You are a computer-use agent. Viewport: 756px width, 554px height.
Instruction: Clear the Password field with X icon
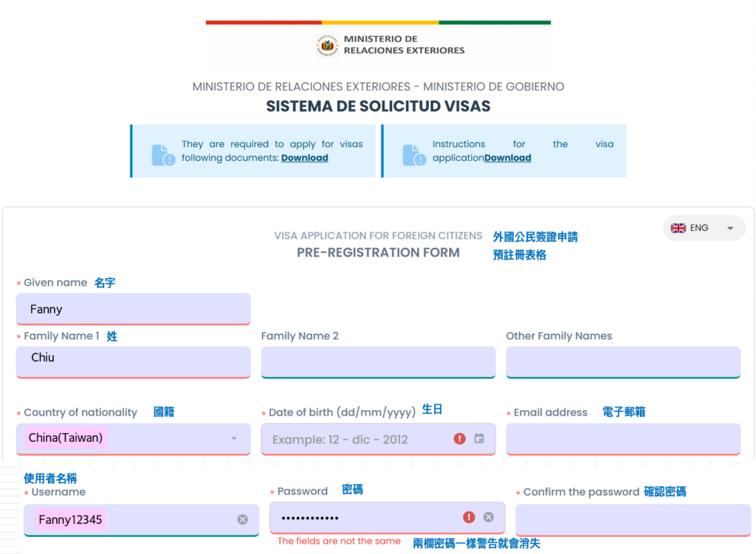click(488, 517)
